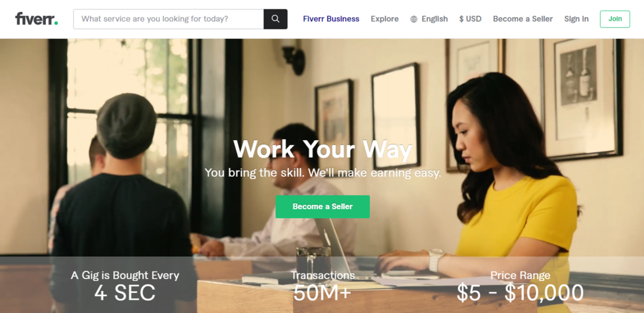The height and width of the screenshot is (313, 644).
Task: Click the green Become a Seller button
Action: pyautogui.click(x=323, y=207)
